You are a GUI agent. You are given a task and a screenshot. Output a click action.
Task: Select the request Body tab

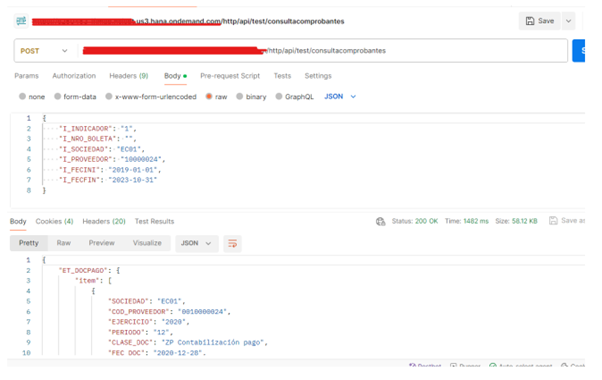175,76
